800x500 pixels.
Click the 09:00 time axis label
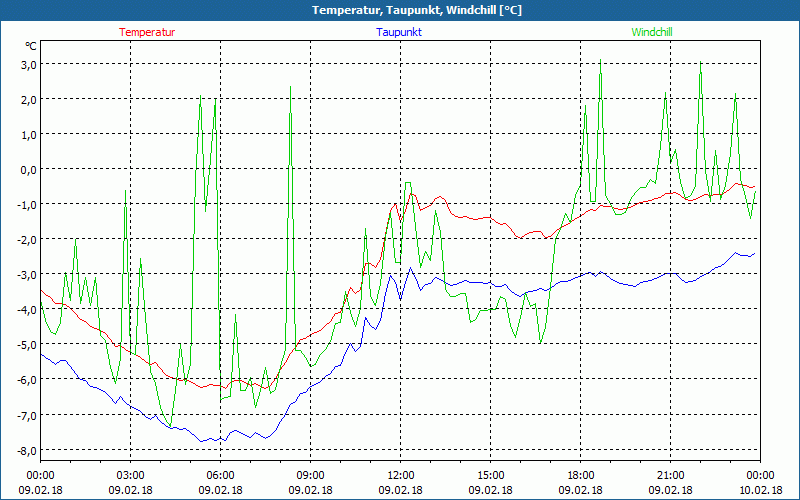coord(311,476)
